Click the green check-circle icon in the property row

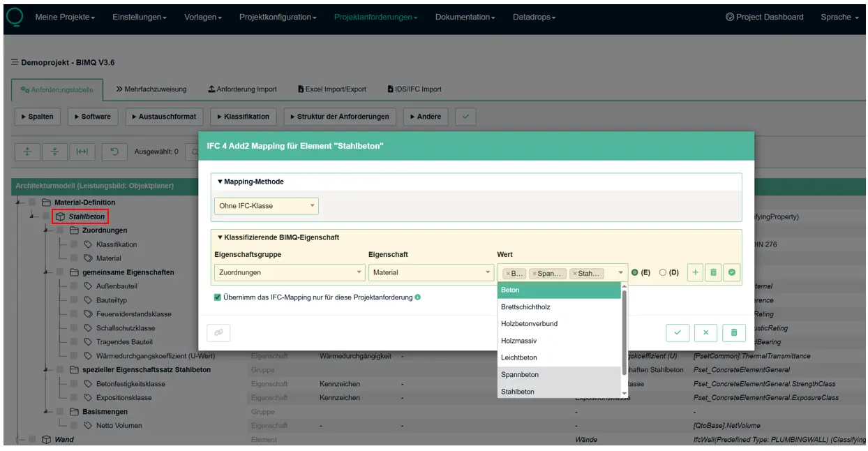(x=731, y=273)
